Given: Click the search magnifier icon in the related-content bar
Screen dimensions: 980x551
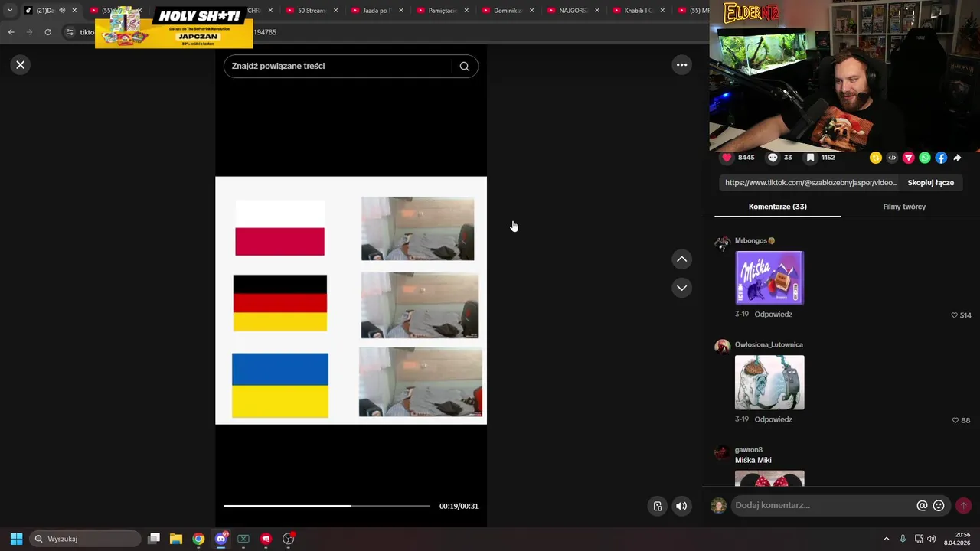Looking at the screenshot, I should pos(464,66).
